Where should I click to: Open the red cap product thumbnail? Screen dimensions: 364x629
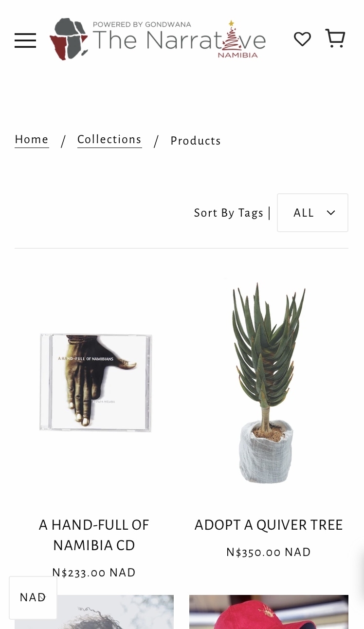click(x=269, y=612)
